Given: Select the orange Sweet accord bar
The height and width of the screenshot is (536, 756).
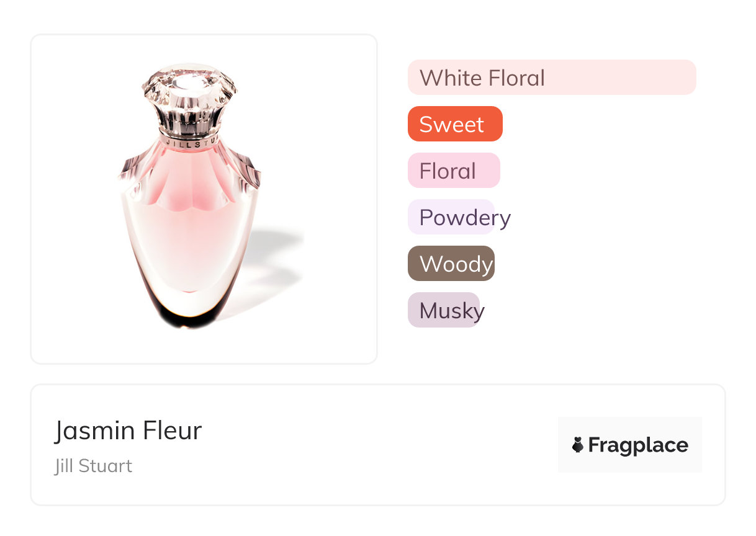Looking at the screenshot, I should 454,124.
